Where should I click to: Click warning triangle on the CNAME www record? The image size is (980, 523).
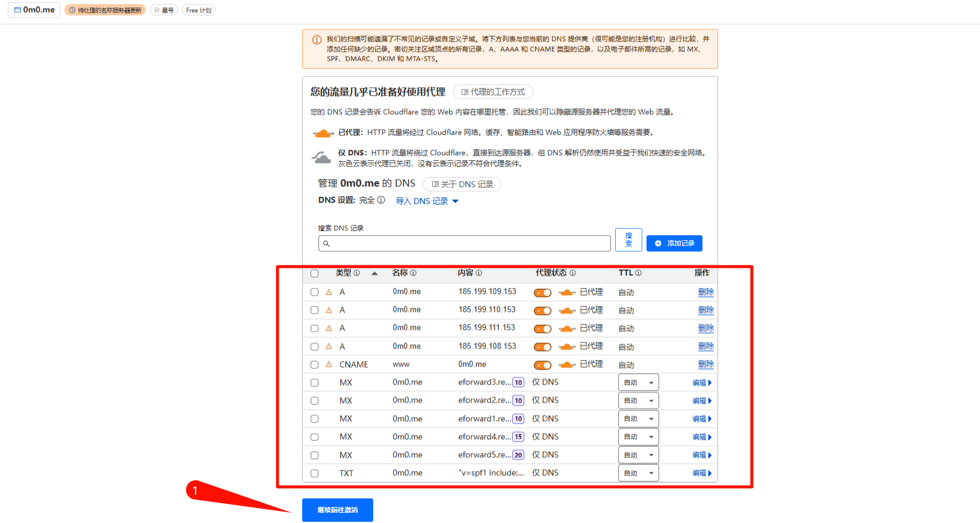329,365
